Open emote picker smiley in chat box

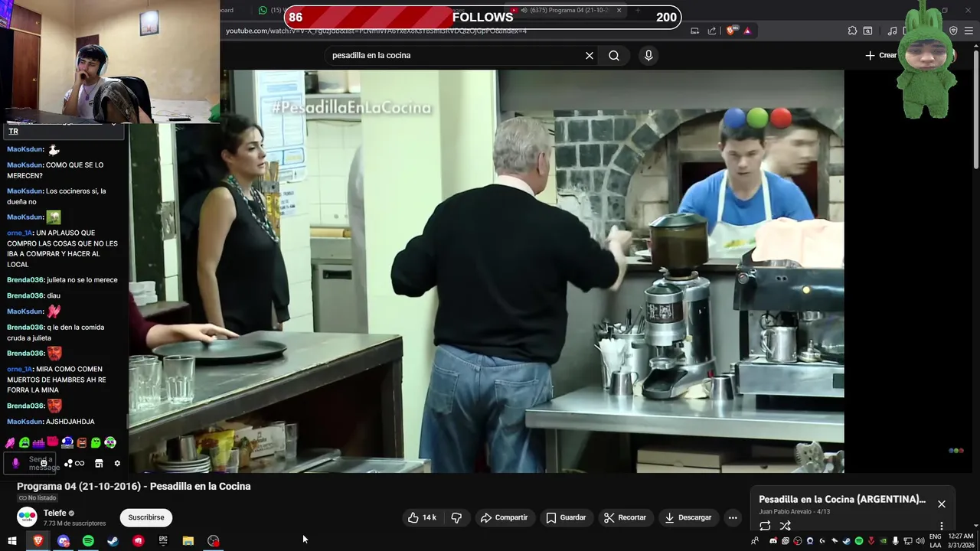44,463
